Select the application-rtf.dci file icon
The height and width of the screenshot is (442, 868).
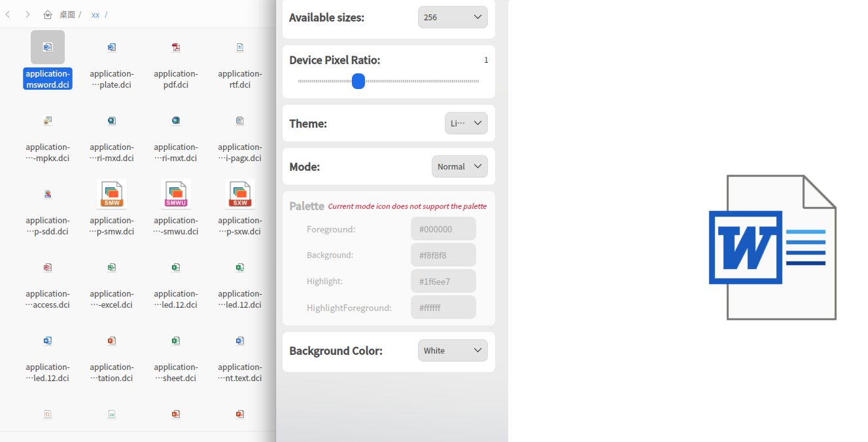click(x=240, y=47)
